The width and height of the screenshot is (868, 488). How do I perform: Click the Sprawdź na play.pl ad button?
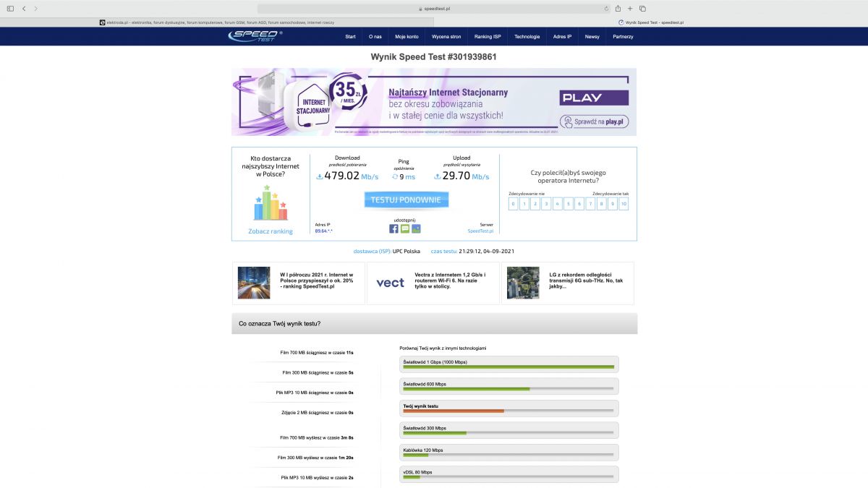595,121
